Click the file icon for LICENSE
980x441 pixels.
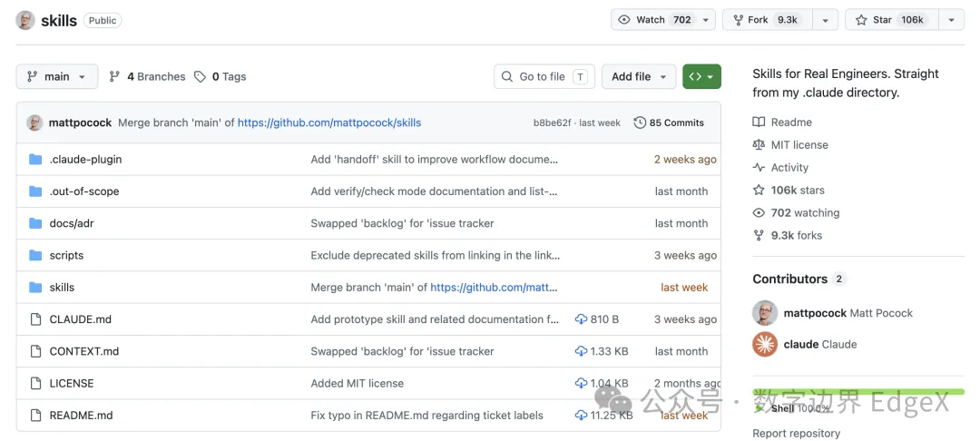(x=35, y=383)
